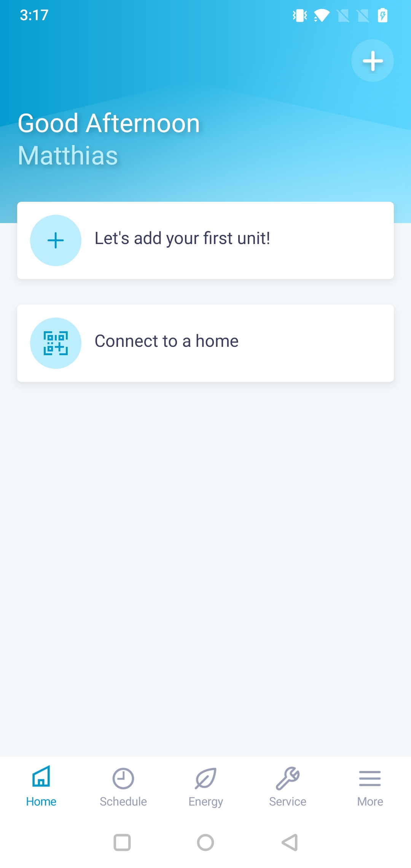411x868 pixels.
Task: Open the Service wrench icon
Action: 288,779
